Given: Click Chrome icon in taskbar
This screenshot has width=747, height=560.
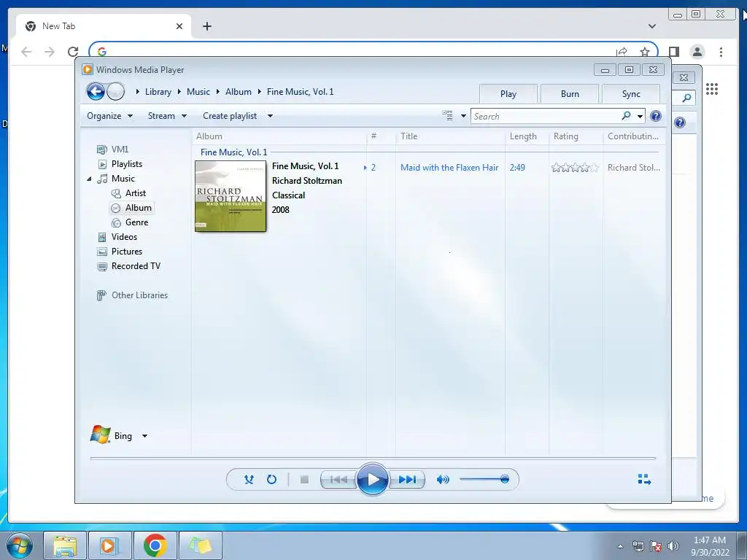Looking at the screenshot, I should [155, 545].
